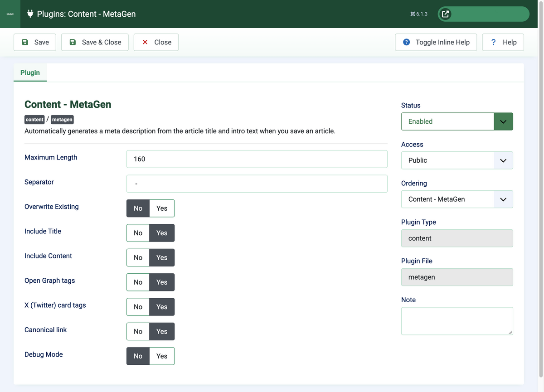Set Include Content to Yes
This screenshot has width=544, height=392.
[162, 257]
